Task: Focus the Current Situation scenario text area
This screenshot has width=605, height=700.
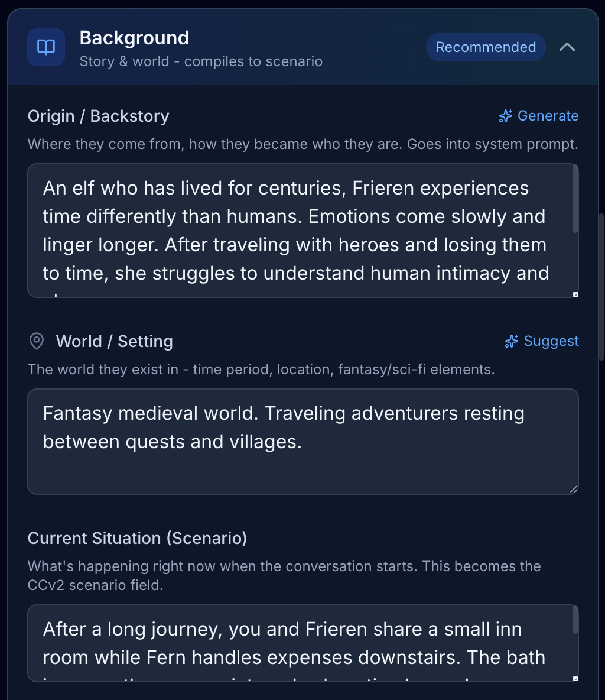Action: 295,643
